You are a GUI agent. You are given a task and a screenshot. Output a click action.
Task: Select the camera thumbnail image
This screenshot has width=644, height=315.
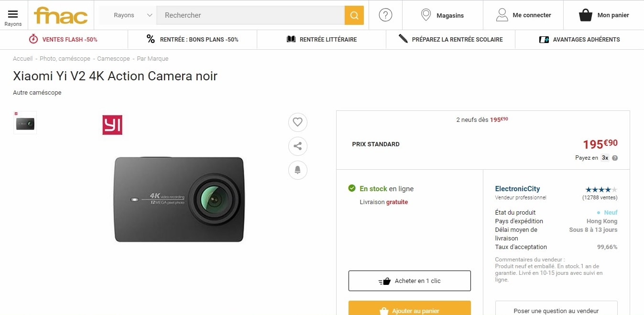25,123
